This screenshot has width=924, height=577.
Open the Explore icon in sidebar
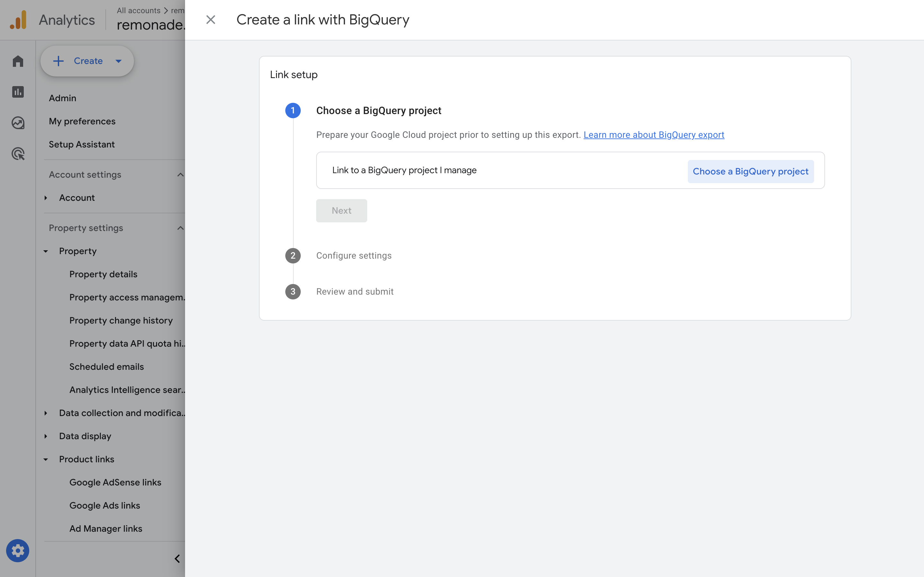18,123
